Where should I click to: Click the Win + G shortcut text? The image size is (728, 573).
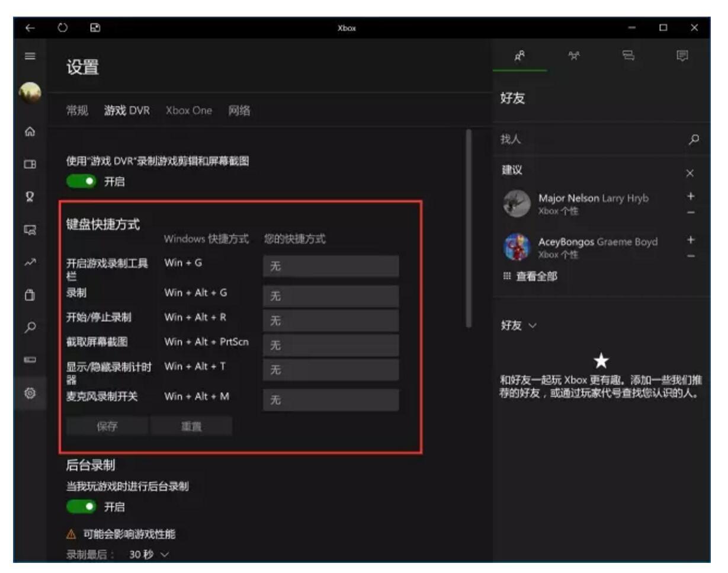184,263
